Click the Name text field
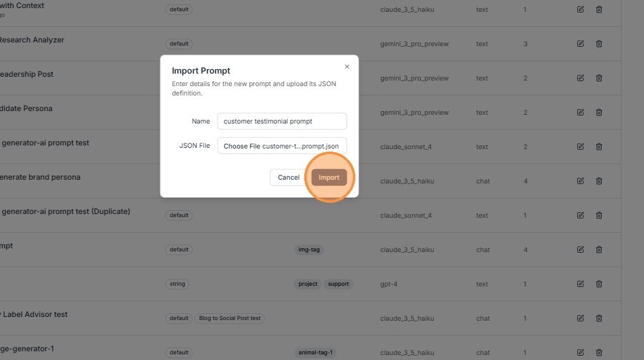Viewport: 644px width, 360px height. (x=282, y=121)
